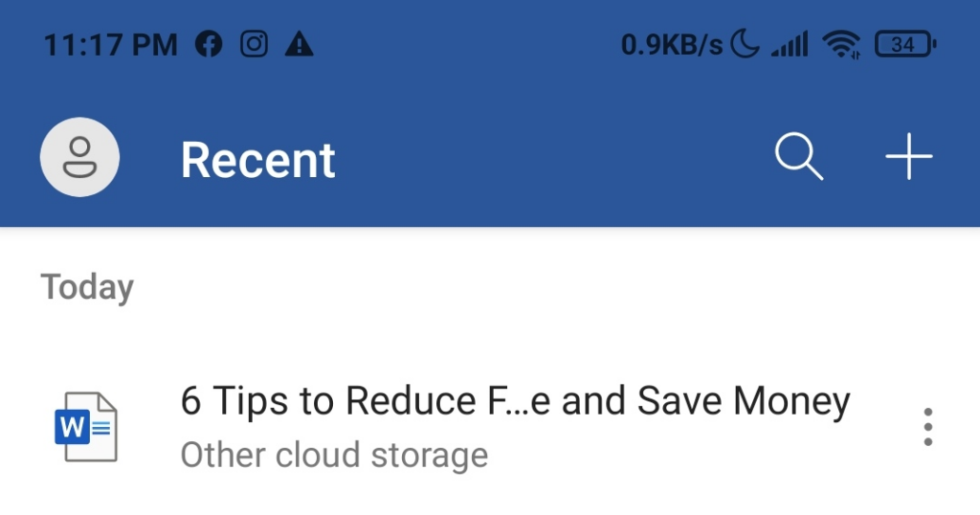Tap the cellular signal bars icon
Viewport: 980px width, 515px height.
tap(790, 44)
